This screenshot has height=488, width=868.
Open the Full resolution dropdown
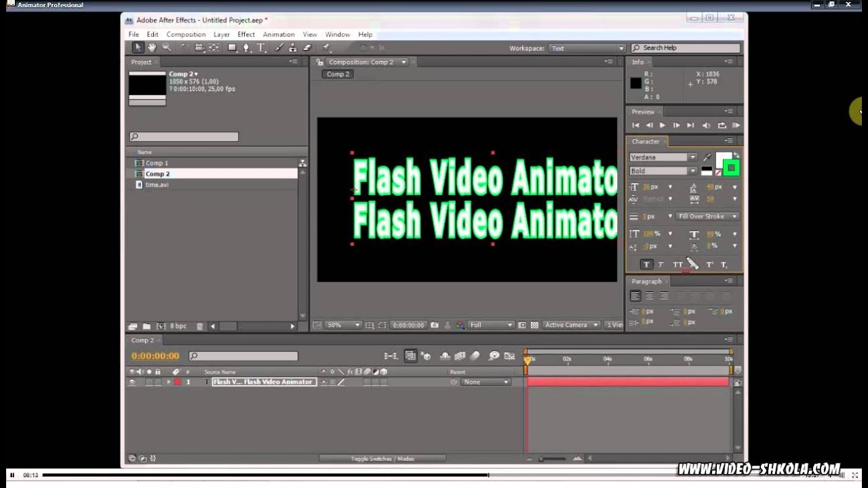(x=492, y=325)
